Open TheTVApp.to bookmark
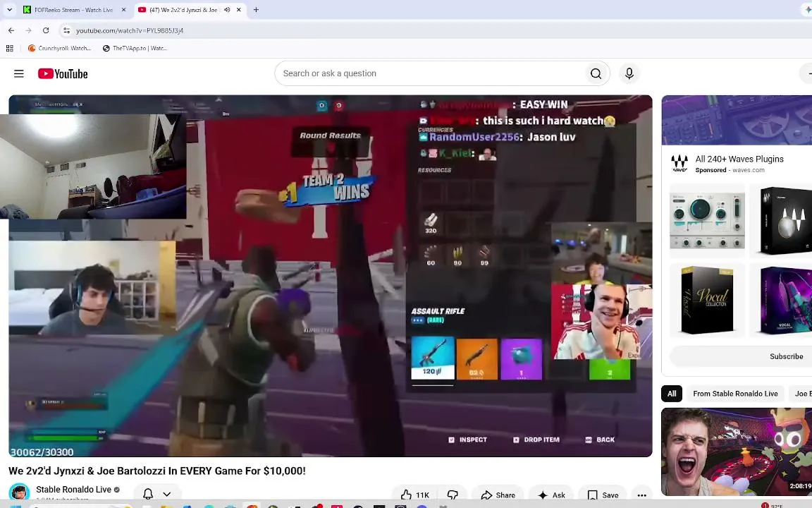 pyautogui.click(x=135, y=48)
